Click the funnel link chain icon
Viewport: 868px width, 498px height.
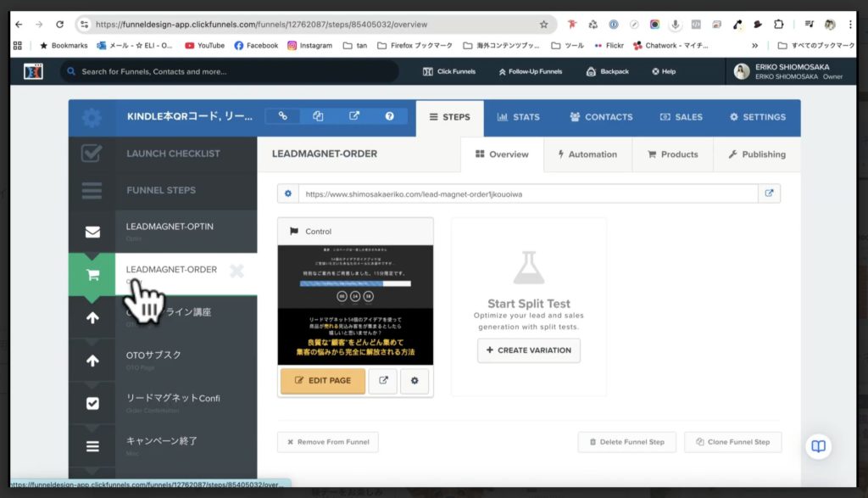tap(283, 116)
